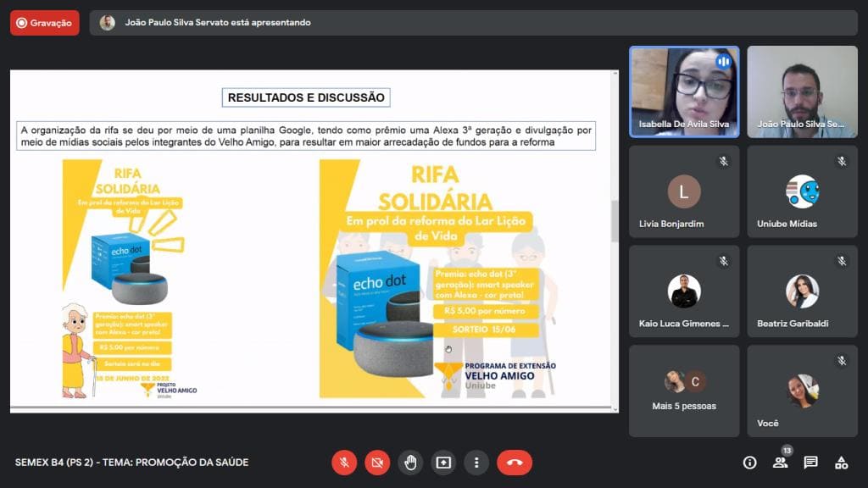
Task: Click the presenting notification text for João Paulo
Action: click(218, 23)
